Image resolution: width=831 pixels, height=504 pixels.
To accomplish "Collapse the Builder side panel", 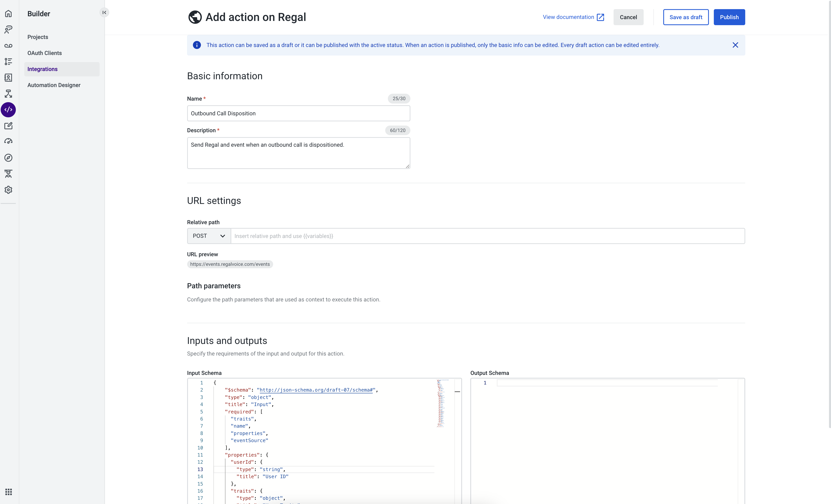I will click(104, 12).
